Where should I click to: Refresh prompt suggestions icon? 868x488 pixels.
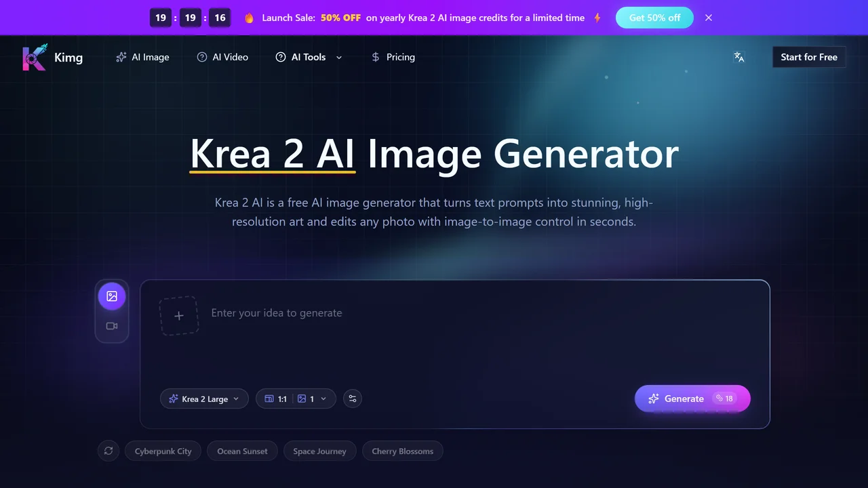tap(108, 451)
